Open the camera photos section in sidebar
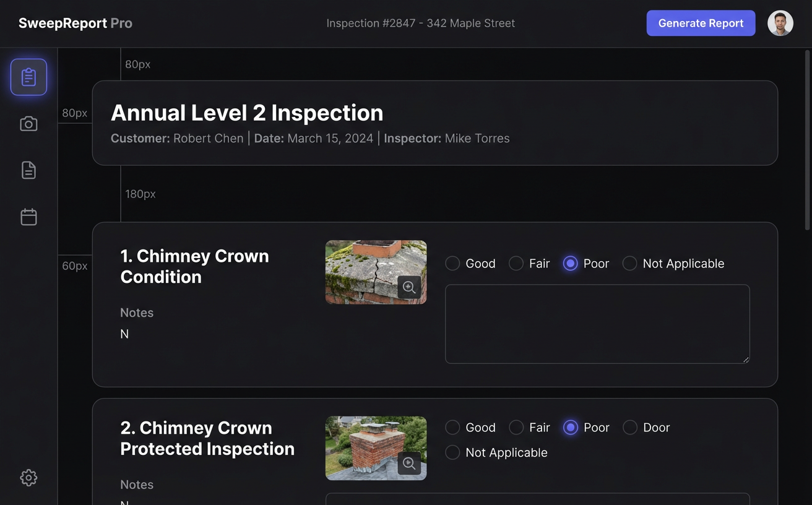This screenshot has height=505, width=812. tap(28, 123)
